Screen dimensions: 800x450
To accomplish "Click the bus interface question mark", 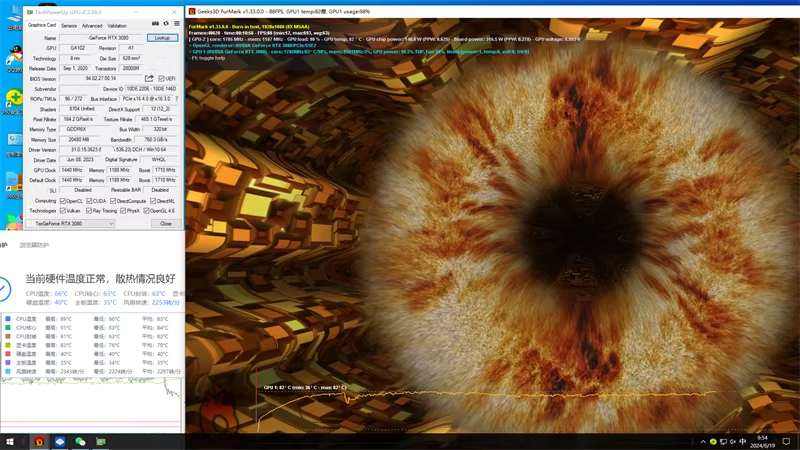I will pos(177,98).
